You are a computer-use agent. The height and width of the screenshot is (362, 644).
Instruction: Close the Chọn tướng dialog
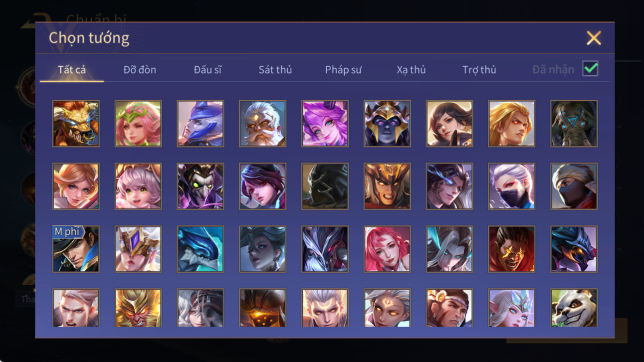tap(594, 38)
